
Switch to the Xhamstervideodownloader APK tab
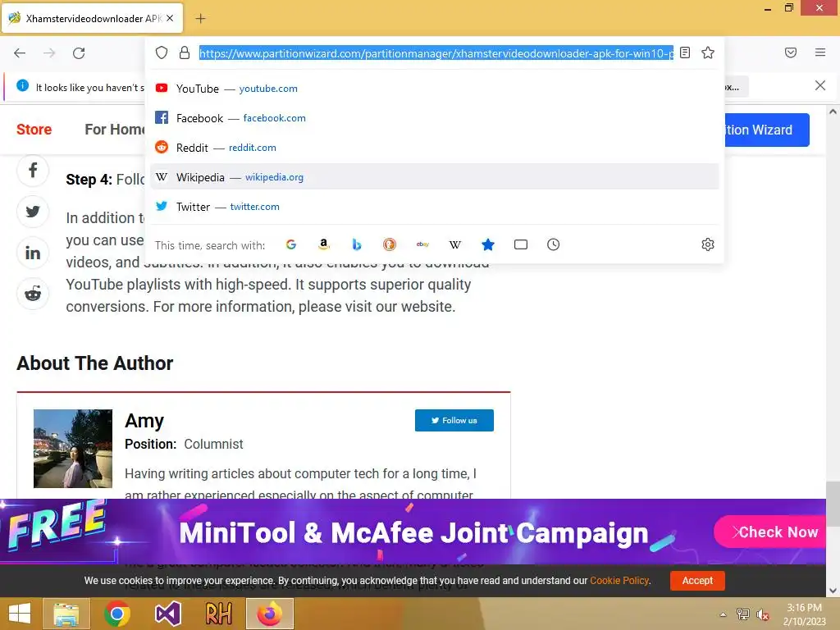pyautogui.click(x=92, y=18)
